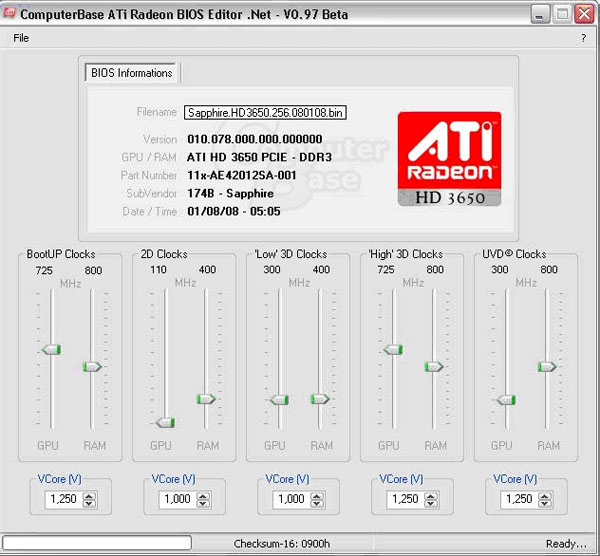This screenshot has width=600, height=556.
Task: Select the BIOS Informations tab
Action: coord(132,73)
